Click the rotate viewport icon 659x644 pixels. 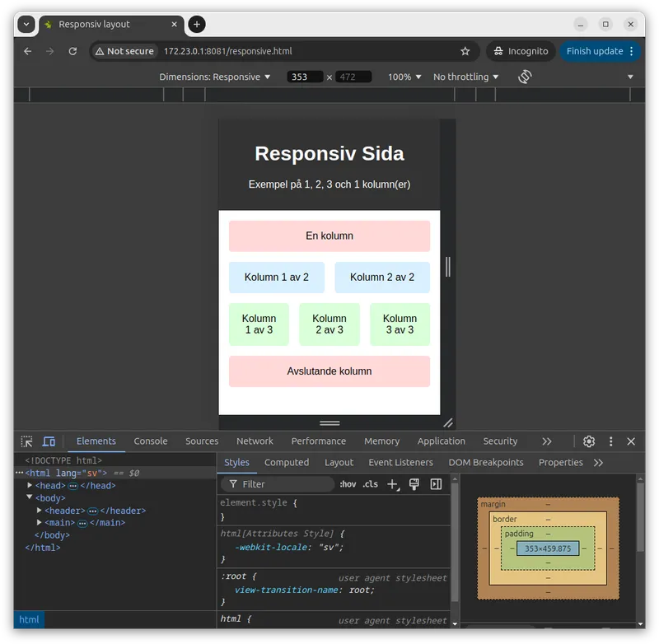click(525, 77)
